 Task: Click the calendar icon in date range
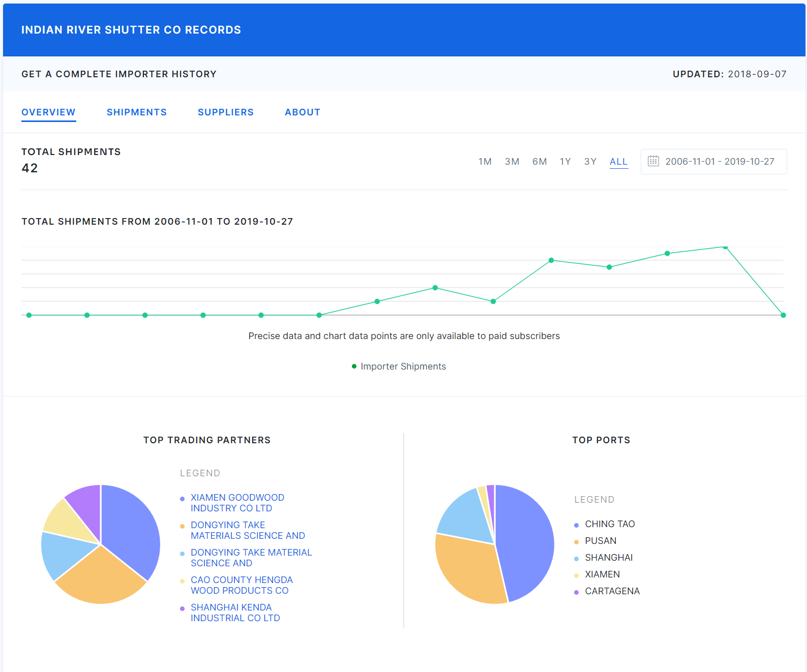tap(653, 161)
